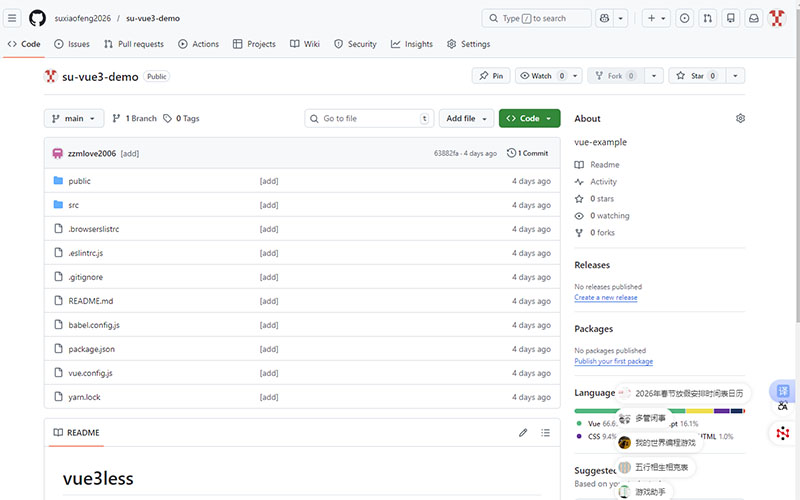800x500 pixels.
Task: Pin the su-vue3-demo repository
Action: (x=491, y=76)
